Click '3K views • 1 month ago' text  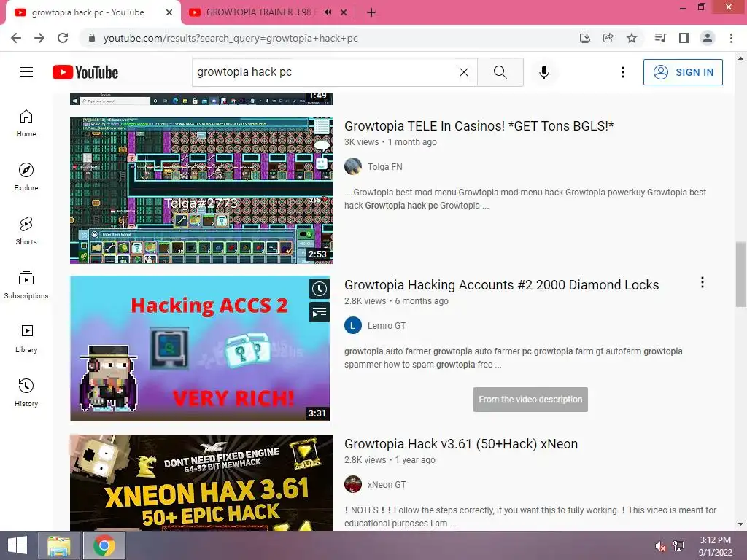point(391,142)
